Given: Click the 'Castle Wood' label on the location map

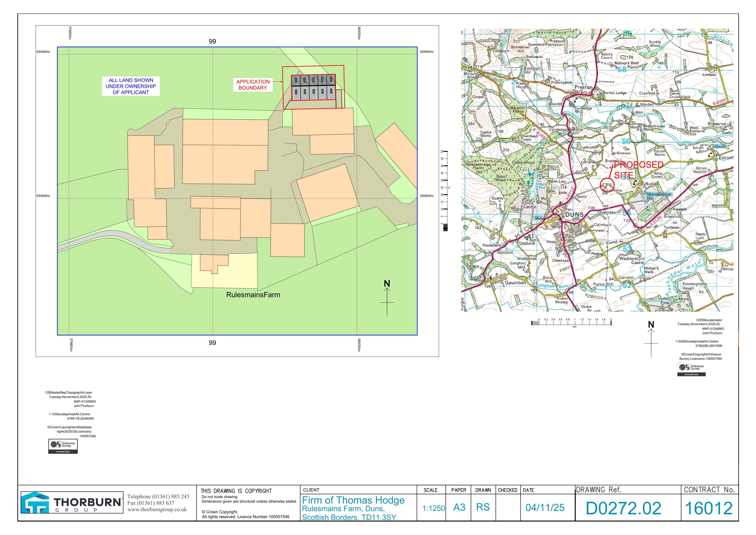Looking at the screenshot, I should [523, 163].
